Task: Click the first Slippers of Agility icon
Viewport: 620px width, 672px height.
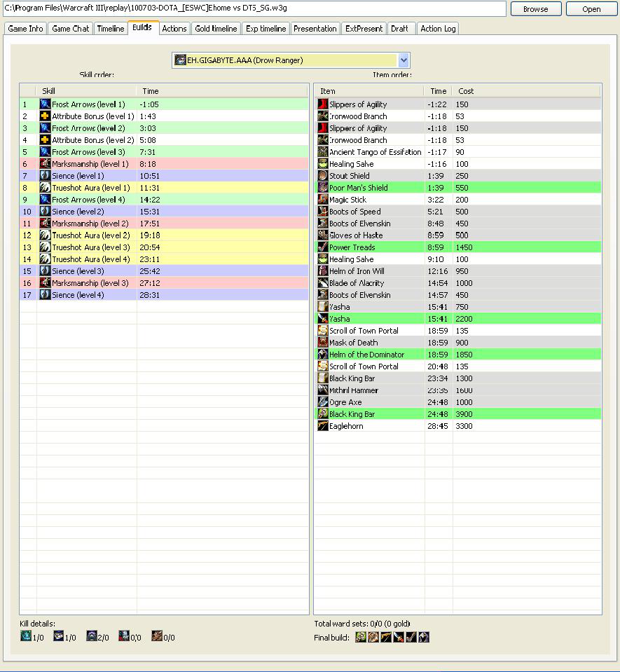Action: pyautogui.click(x=323, y=104)
